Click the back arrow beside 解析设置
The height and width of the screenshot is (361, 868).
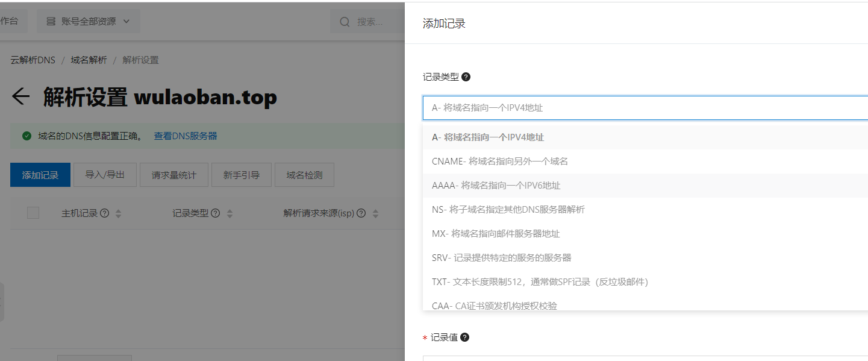[21, 96]
